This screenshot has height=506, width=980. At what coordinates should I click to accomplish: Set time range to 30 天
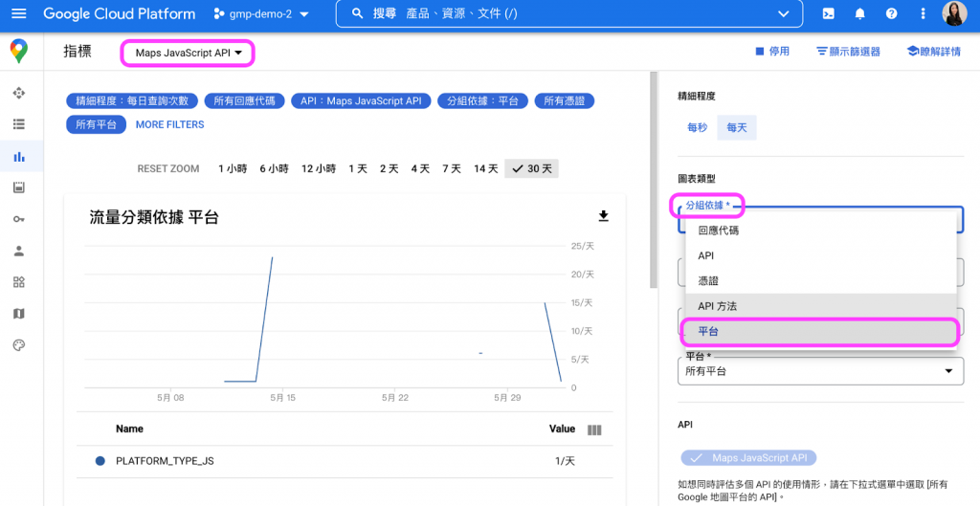tap(532, 168)
